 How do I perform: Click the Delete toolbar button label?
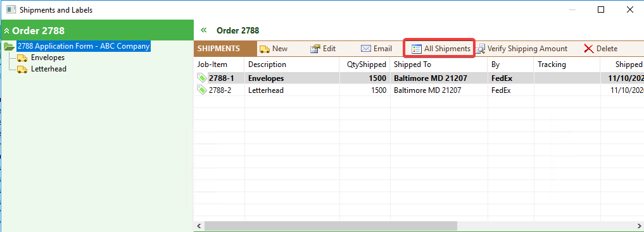(607, 49)
